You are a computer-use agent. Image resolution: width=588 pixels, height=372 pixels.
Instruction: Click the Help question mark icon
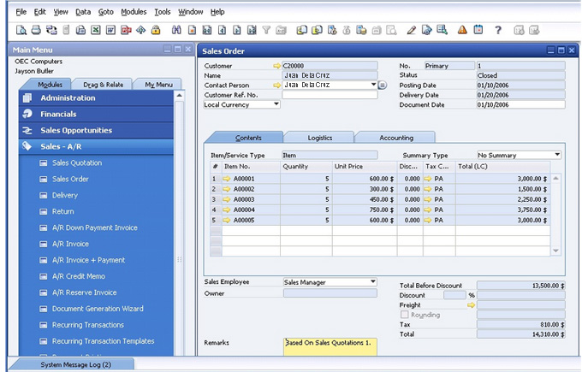click(498, 30)
